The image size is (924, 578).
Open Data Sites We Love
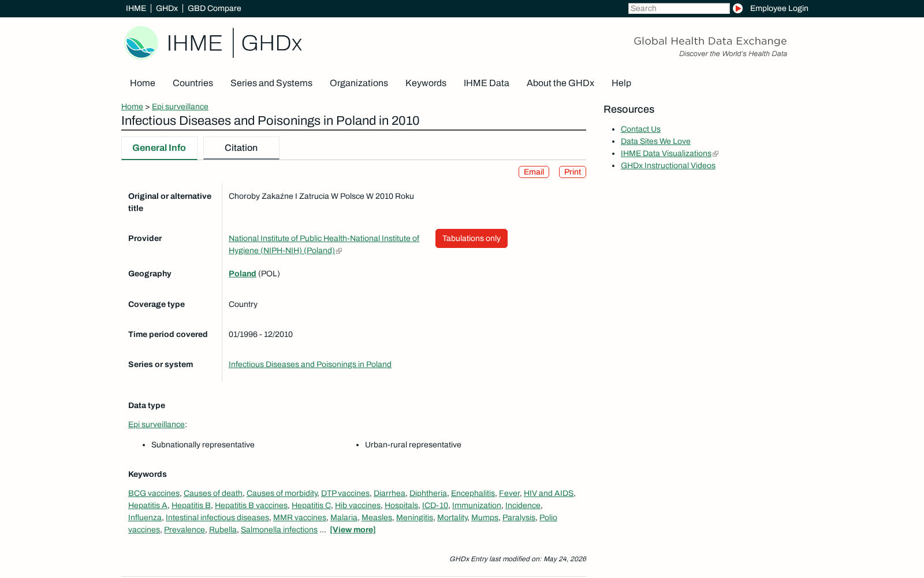coord(655,141)
